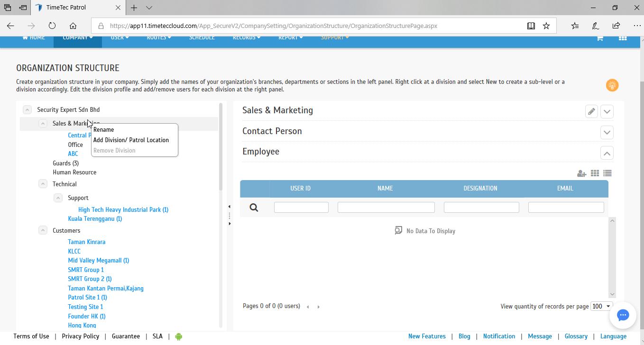The width and height of the screenshot is (644, 345).
Task: Select Mid Valley Megamall (1) in tree
Action: 99,261
